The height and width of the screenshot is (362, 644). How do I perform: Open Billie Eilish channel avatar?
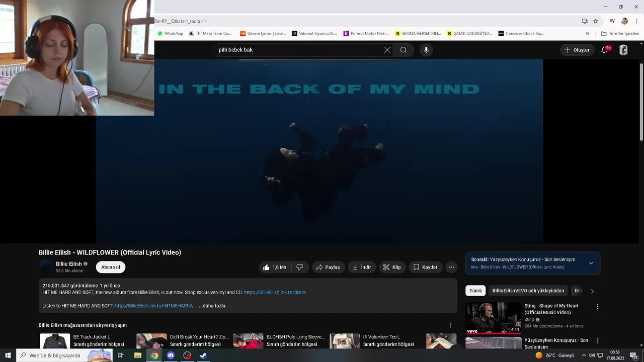point(45,267)
